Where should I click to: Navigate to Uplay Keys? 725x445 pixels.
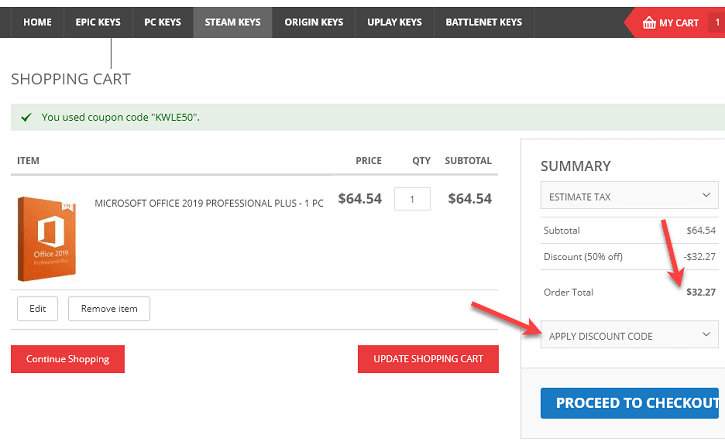point(394,22)
